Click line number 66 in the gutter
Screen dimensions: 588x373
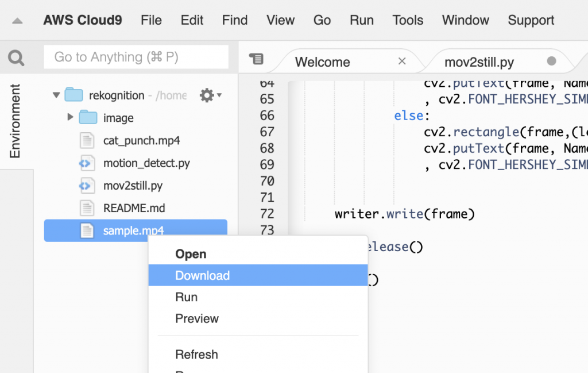(x=266, y=116)
